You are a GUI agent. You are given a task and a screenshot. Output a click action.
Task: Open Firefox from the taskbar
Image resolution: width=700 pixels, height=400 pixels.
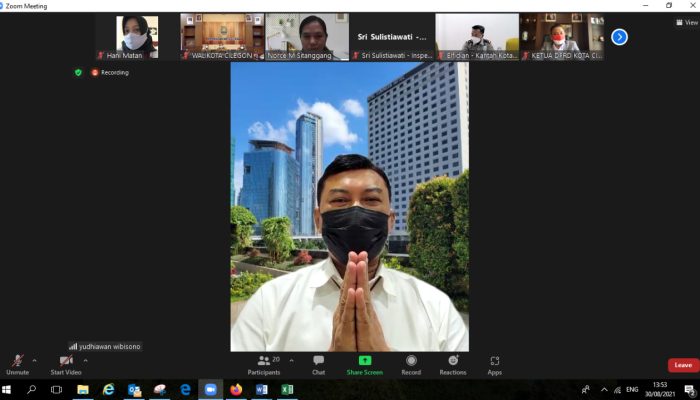point(236,389)
